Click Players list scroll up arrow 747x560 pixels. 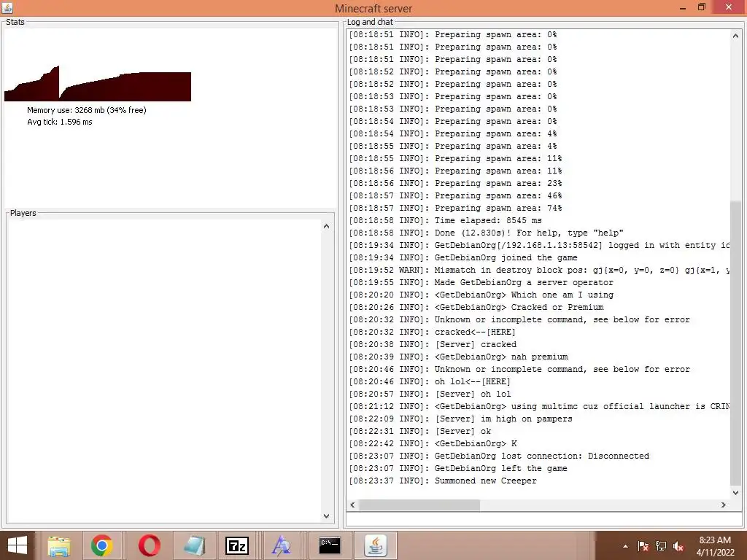pyautogui.click(x=326, y=226)
